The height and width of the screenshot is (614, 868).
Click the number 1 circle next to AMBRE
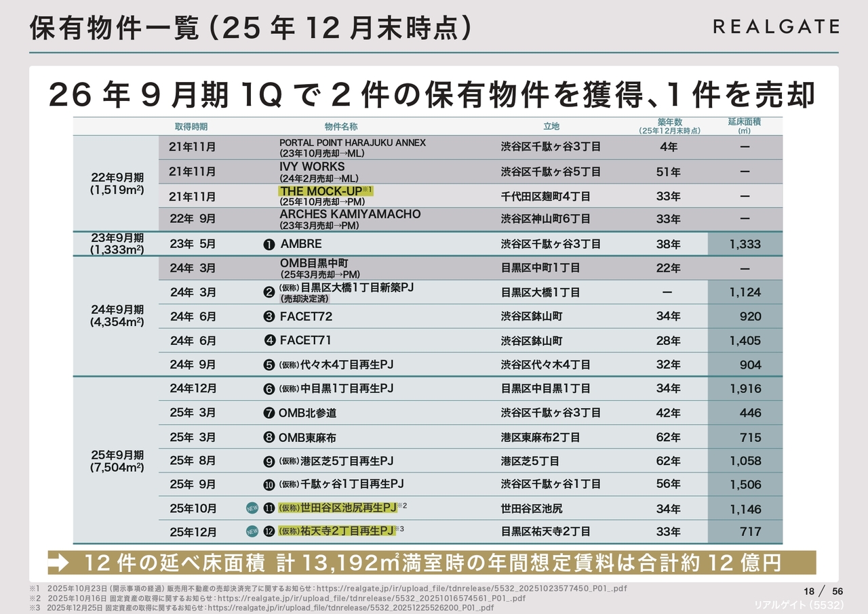tap(269, 244)
